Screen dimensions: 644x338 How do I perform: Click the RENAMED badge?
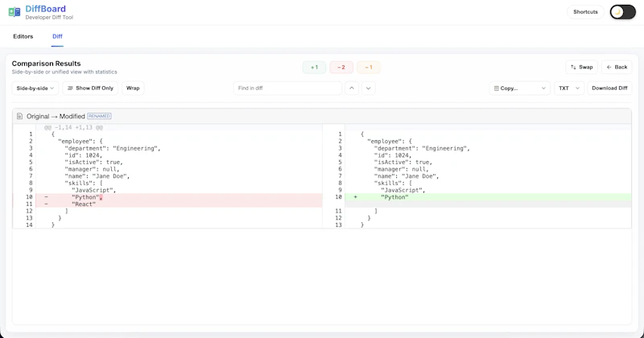[99, 116]
